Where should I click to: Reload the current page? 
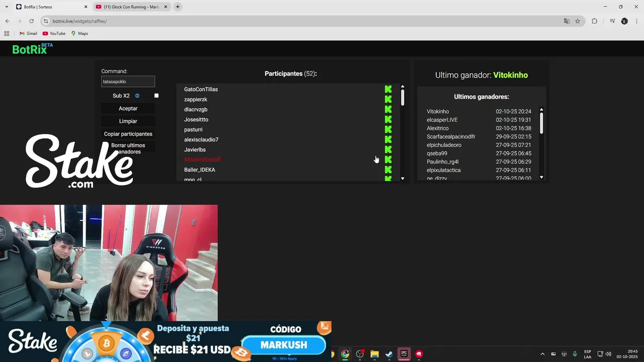[31, 21]
